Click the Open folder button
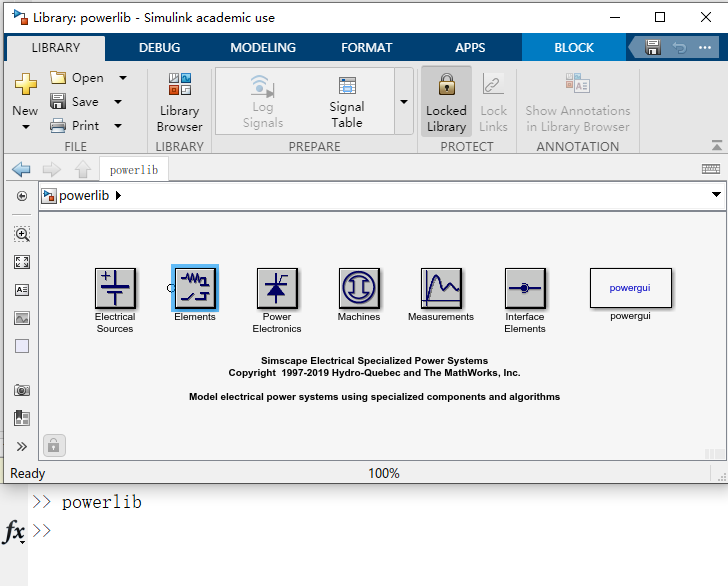 pyautogui.click(x=77, y=78)
